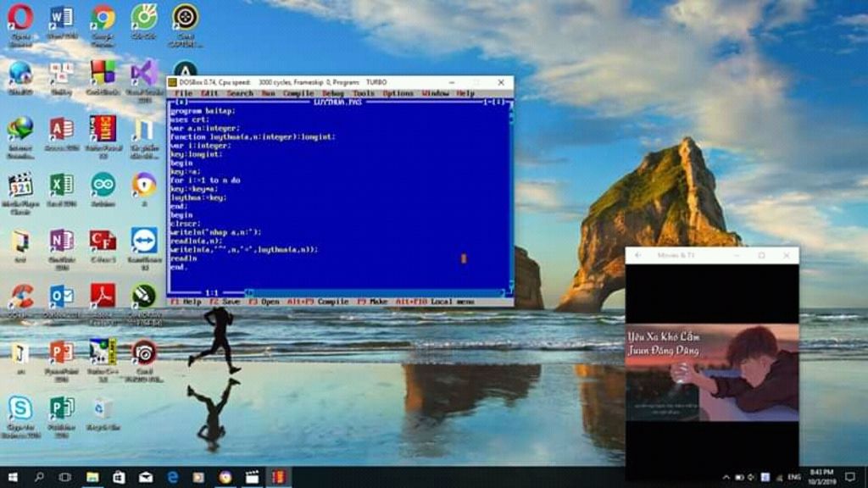Click F2 Save in the status line
Viewport: 868px width, 488px height.
(225, 302)
